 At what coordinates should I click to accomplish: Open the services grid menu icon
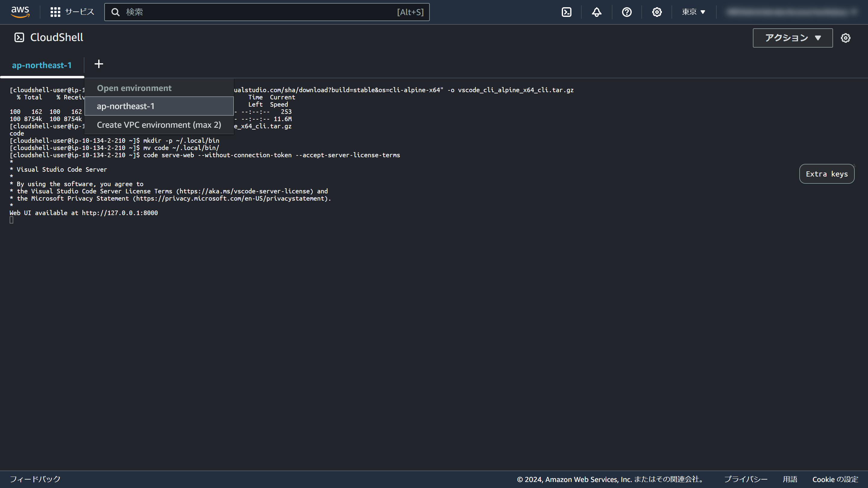coord(55,12)
